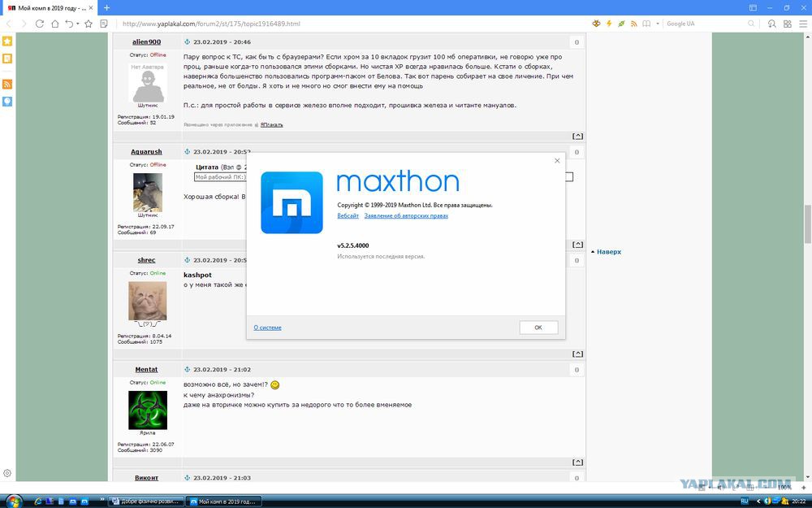
Task: Click Aquarush's avatar image
Action: coord(148,193)
